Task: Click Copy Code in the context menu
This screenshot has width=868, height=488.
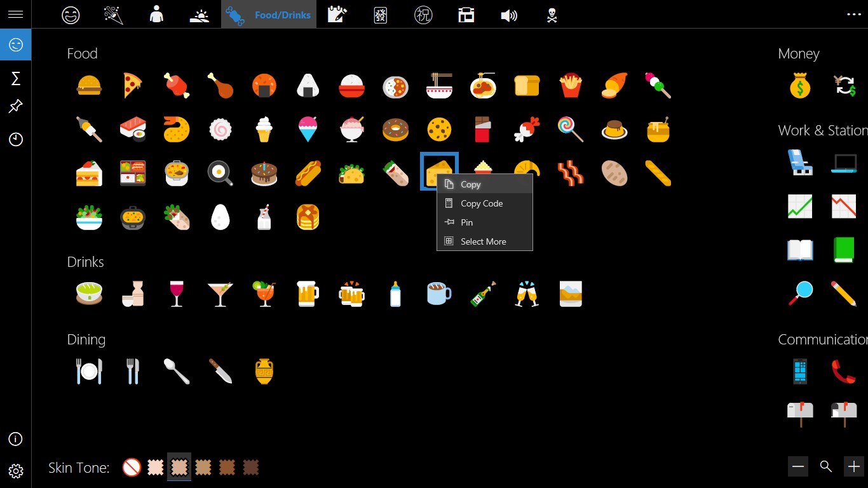Action: [x=481, y=203]
